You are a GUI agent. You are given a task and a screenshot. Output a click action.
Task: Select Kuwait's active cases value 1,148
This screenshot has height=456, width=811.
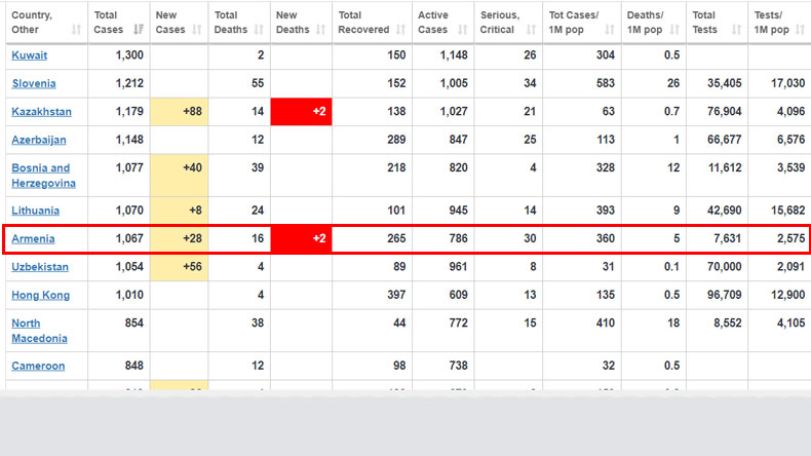[454, 55]
